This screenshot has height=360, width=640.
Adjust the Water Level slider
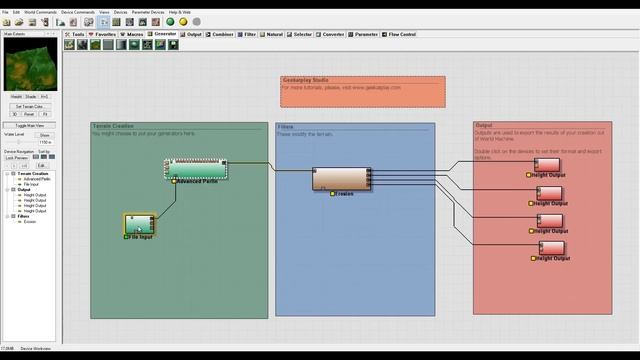pos(19,142)
